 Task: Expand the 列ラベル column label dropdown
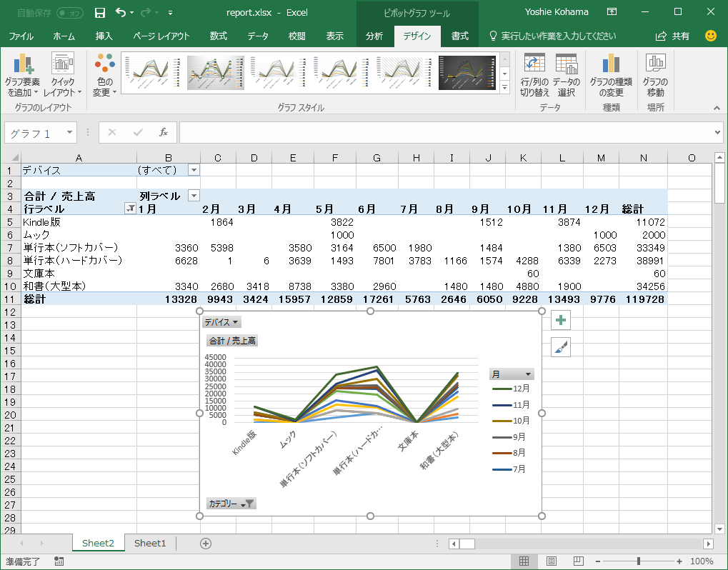click(x=193, y=196)
